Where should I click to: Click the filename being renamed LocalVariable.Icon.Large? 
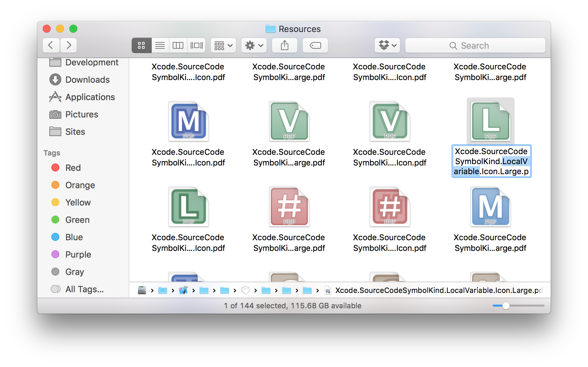click(491, 161)
